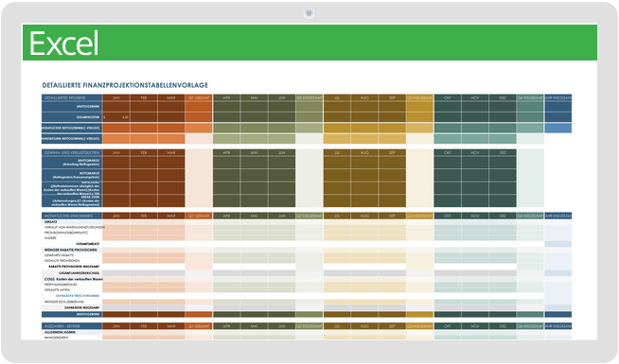This screenshot has height=364, width=619.
Task: Select the COGS Kosten der verkauften Waren row
Action: (x=74, y=279)
